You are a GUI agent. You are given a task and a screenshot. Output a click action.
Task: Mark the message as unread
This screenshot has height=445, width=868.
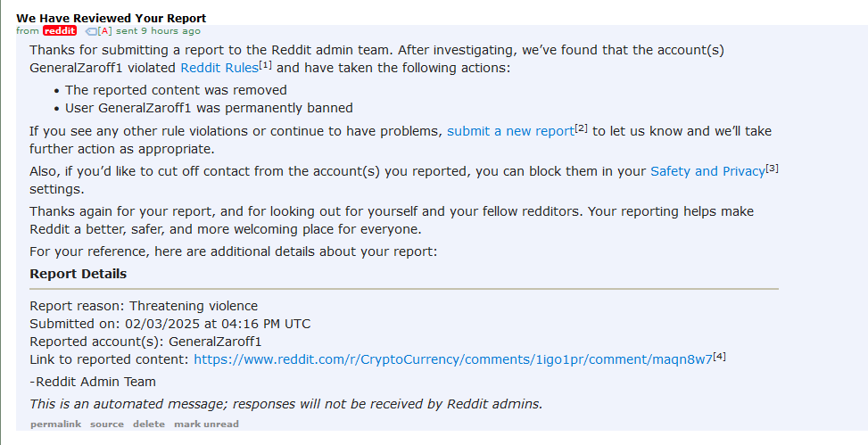(206, 424)
